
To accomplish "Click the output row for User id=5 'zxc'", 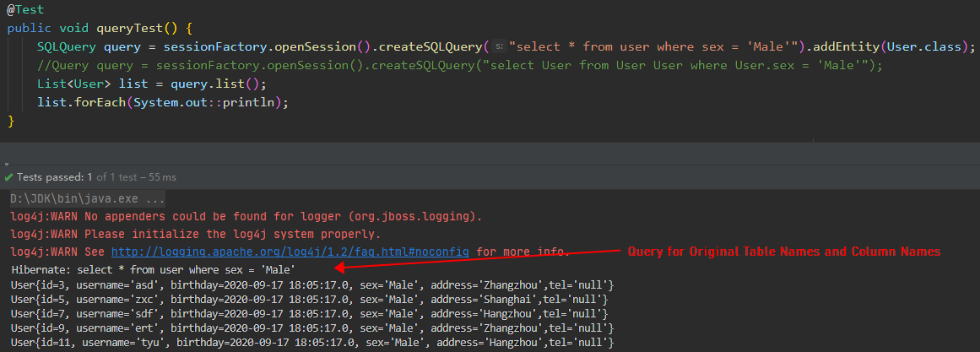I will coord(310,300).
